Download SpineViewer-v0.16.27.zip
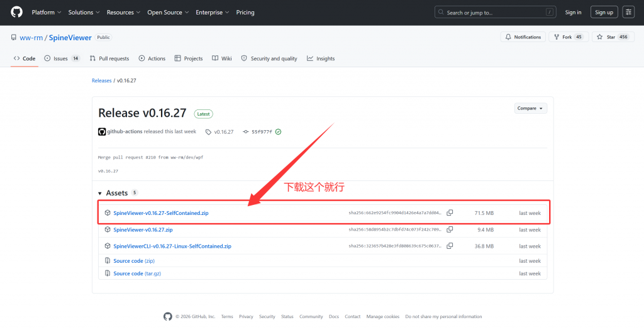The width and height of the screenshot is (644, 330). point(143,230)
